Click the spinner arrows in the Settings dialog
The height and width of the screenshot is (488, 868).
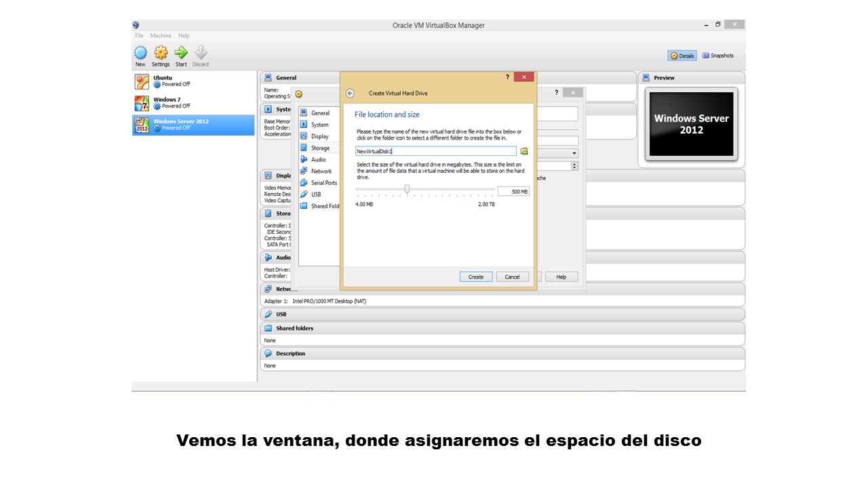574,165
